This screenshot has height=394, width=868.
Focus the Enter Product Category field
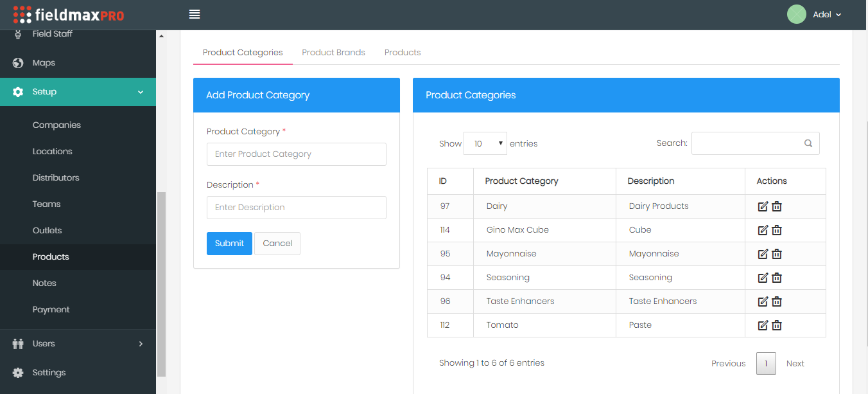tap(297, 154)
